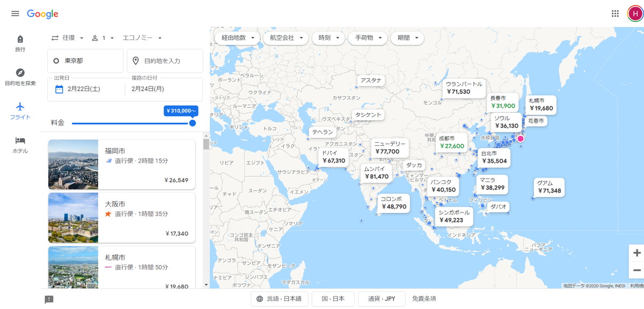Viewport: 644px width, 309px height.
Task: Open the Google apps grid
Action: point(615,14)
